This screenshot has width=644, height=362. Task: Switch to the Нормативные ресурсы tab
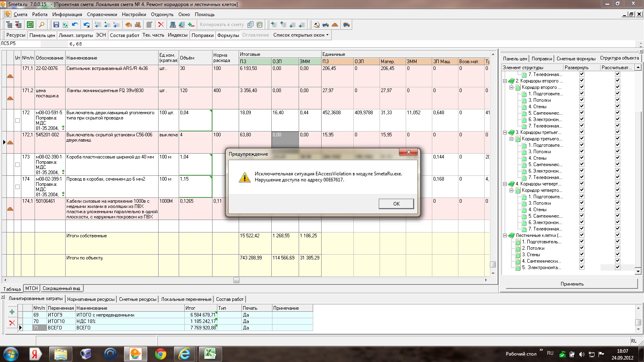[x=91, y=299]
